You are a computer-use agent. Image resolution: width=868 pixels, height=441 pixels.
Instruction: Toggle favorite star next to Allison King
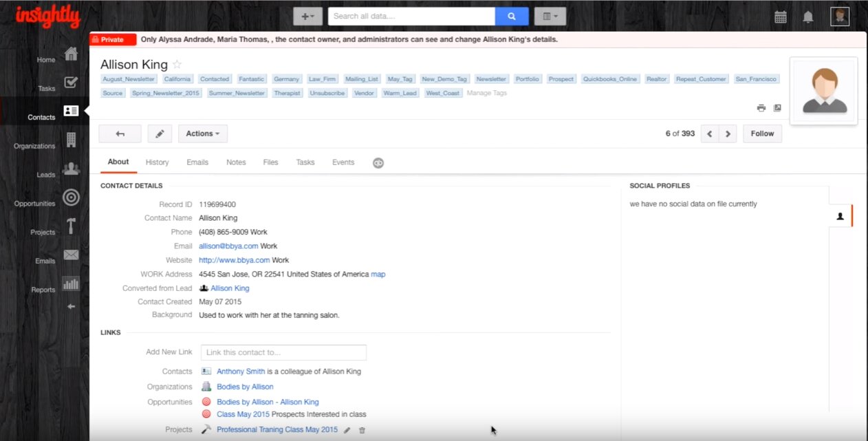click(177, 65)
